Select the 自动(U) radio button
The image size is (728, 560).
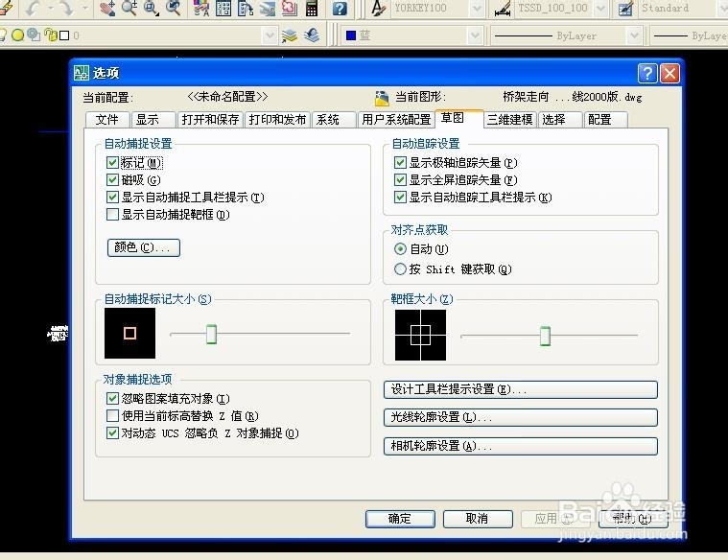(x=400, y=249)
